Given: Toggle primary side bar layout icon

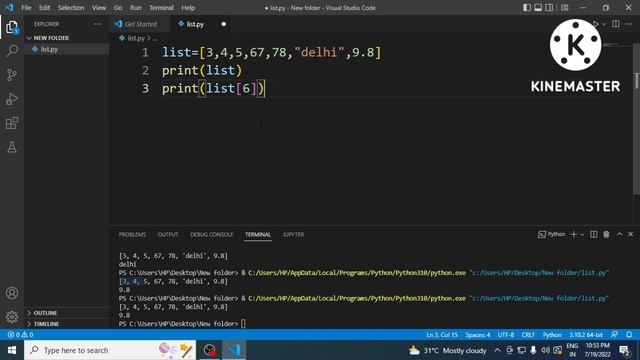Looking at the screenshot, I should 527,8.
